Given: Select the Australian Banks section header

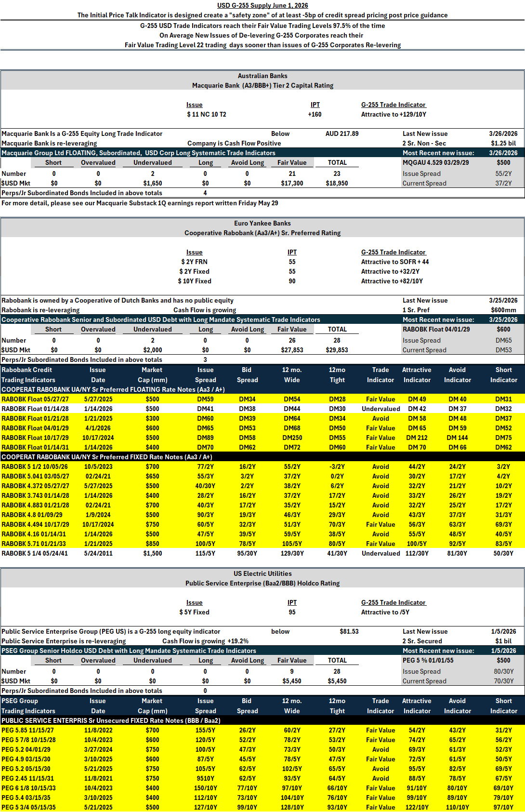Looking at the screenshot, I should point(262,76).
